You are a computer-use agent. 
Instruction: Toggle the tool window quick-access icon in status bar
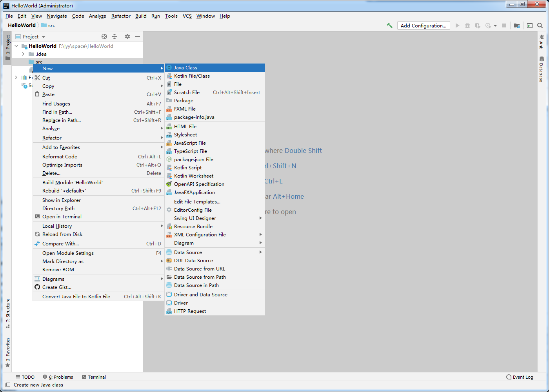coord(8,385)
